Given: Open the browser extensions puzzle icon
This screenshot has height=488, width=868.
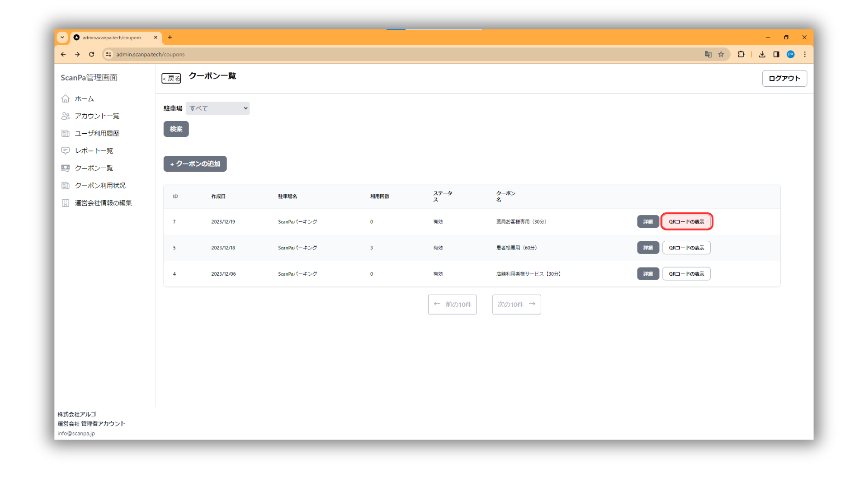Looking at the screenshot, I should pos(741,54).
